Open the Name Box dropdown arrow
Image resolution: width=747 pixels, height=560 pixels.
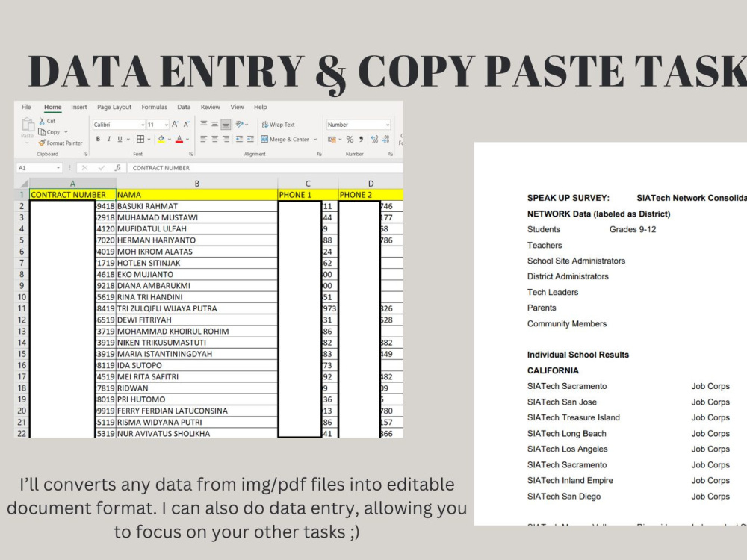point(58,167)
